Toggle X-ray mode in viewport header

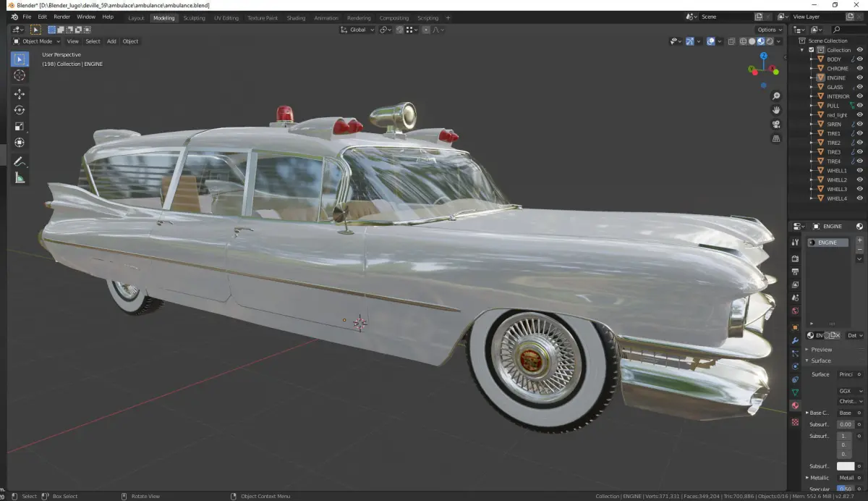coord(732,41)
